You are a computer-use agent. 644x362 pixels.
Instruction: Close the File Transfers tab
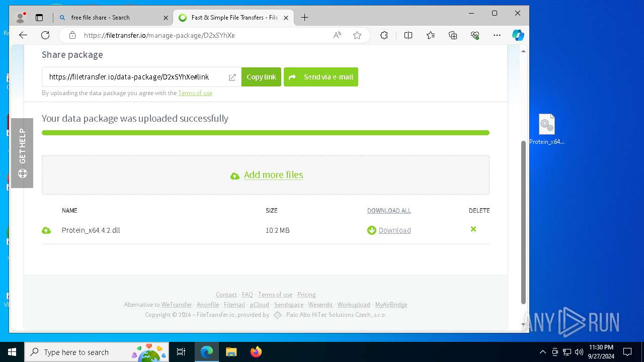click(286, 18)
